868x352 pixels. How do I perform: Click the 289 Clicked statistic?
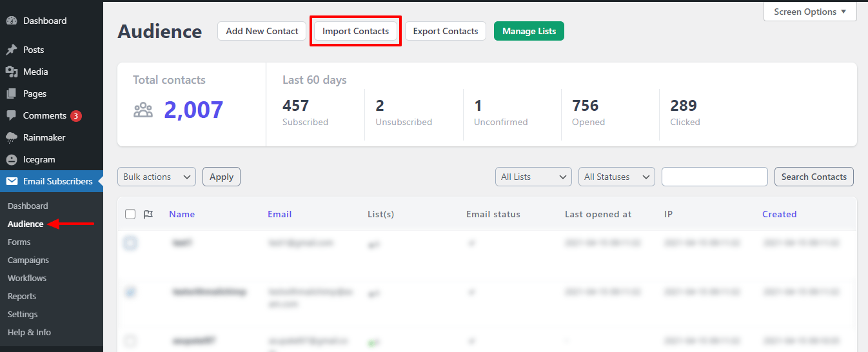point(685,112)
